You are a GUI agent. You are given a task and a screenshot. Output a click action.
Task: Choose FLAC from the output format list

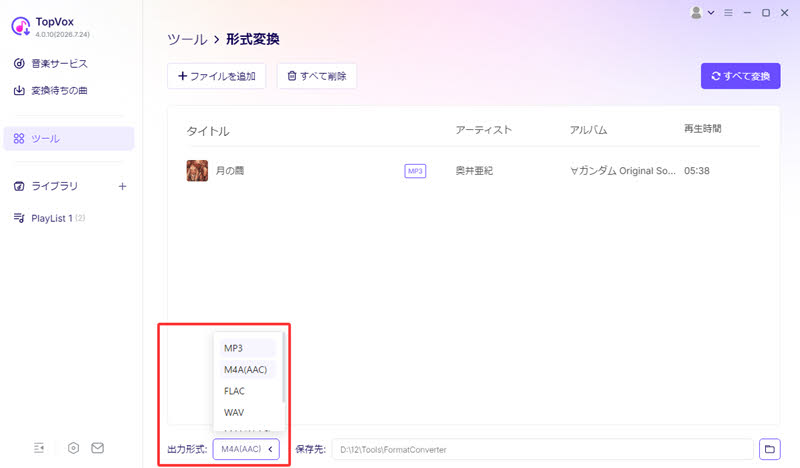pyautogui.click(x=247, y=391)
